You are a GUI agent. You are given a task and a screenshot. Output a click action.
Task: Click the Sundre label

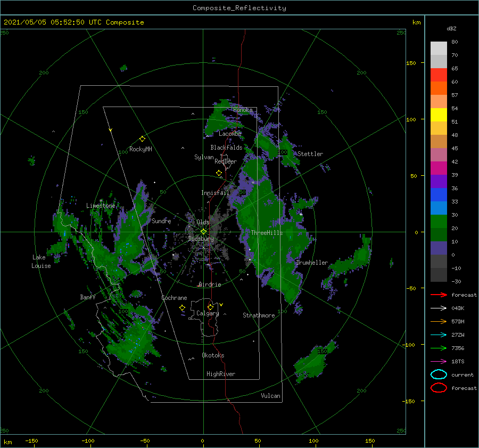click(x=161, y=221)
